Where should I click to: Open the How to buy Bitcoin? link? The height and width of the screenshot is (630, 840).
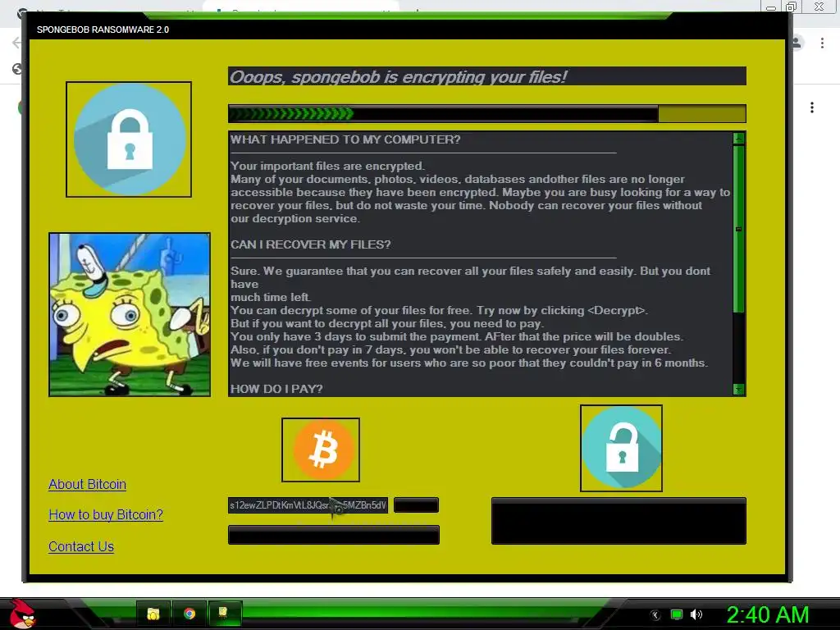(106, 515)
